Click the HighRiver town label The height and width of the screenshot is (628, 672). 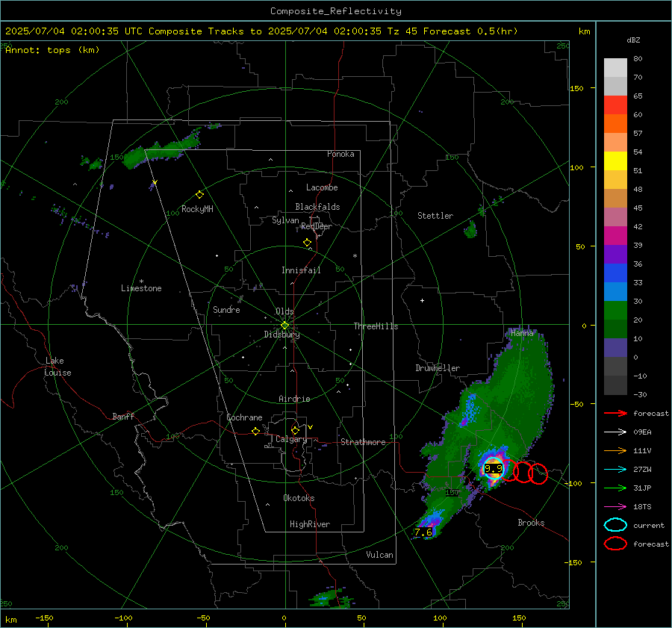pyautogui.click(x=310, y=524)
